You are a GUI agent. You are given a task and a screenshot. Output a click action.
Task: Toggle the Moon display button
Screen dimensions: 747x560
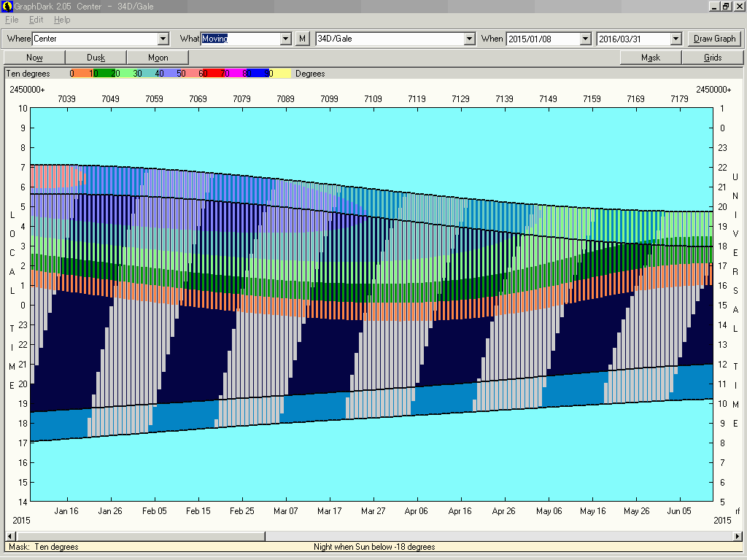158,58
